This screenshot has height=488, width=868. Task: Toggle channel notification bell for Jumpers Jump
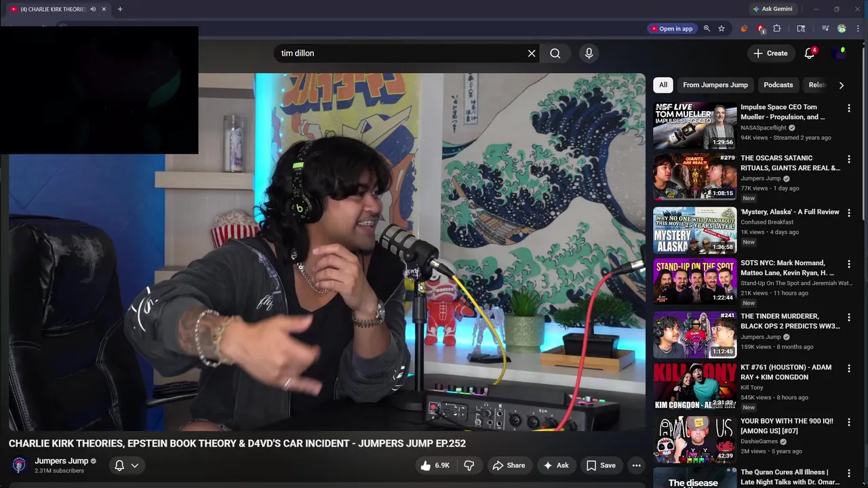(119, 465)
